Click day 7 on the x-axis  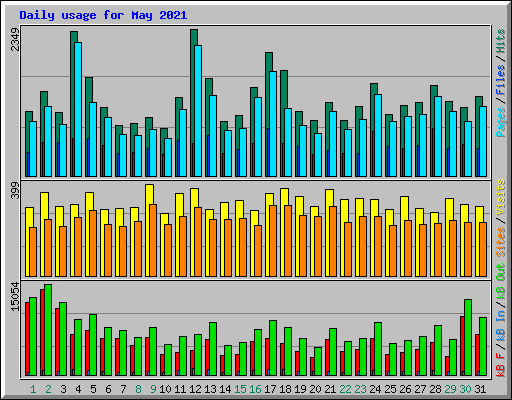point(123,389)
